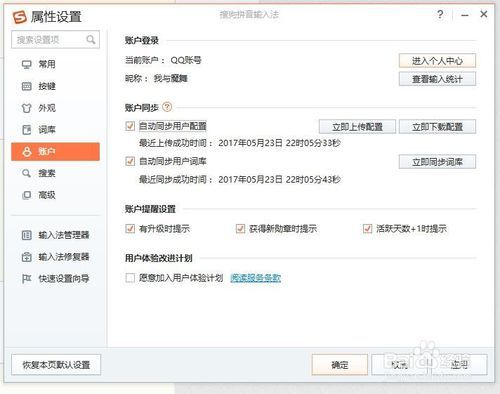Toggle 自动同步用户配置 checkbox
The height and width of the screenshot is (394, 500).
point(130,126)
